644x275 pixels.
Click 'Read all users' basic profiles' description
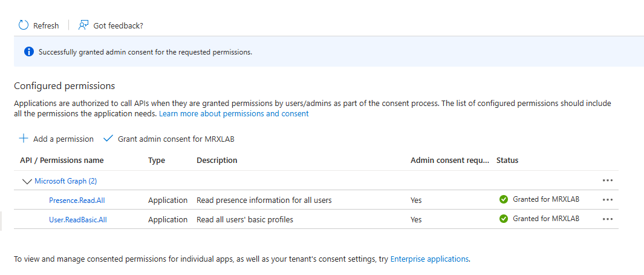245,220
